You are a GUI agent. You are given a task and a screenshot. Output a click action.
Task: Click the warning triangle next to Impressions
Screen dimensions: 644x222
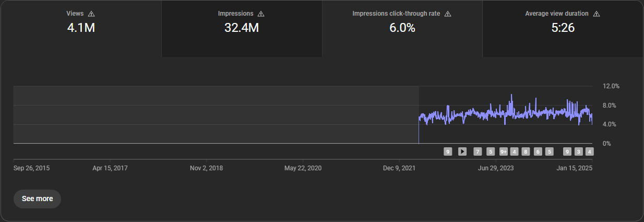[261, 14]
